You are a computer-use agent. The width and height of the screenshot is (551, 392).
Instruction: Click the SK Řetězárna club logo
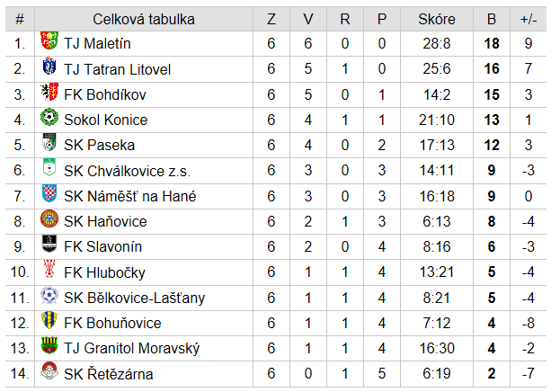pyautogui.click(x=49, y=370)
